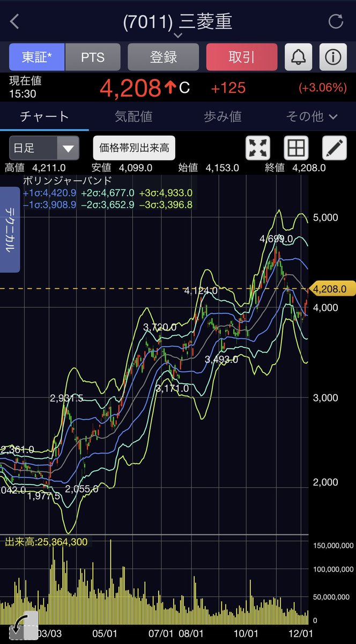Screen dimensions: 356x644
Task: Tap the −2σ:3,652.9 band value
Action: coord(108,205)
